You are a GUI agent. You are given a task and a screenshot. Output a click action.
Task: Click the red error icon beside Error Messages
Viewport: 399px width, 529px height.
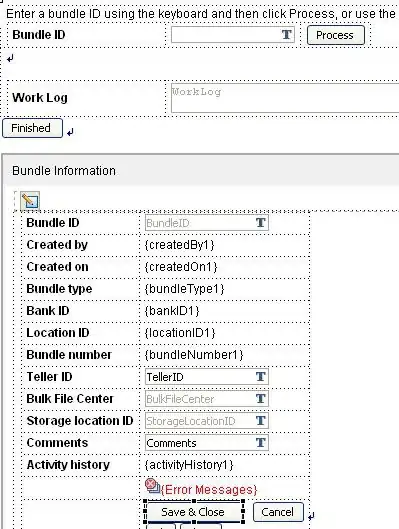pos(152,486)
